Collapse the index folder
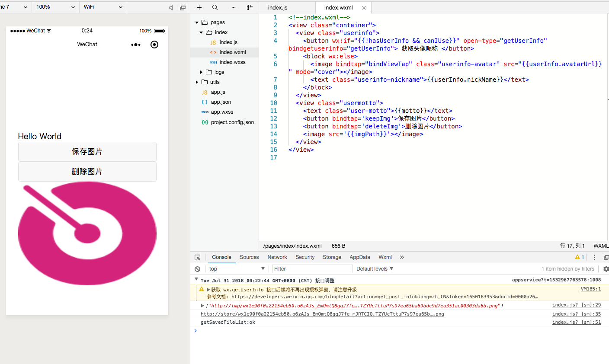This screenshot has width=609, height=364. [x=201, y=32]
